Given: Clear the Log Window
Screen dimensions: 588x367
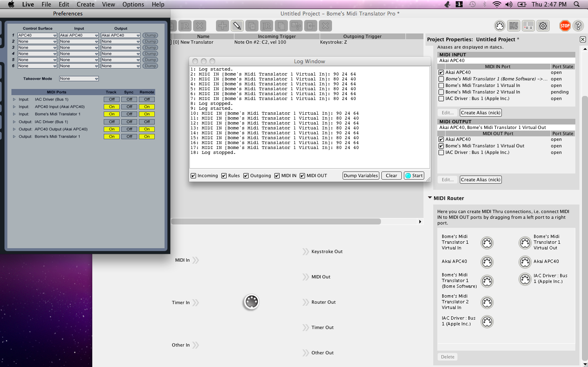Looking at the screenshot, I should pos(392,176).
